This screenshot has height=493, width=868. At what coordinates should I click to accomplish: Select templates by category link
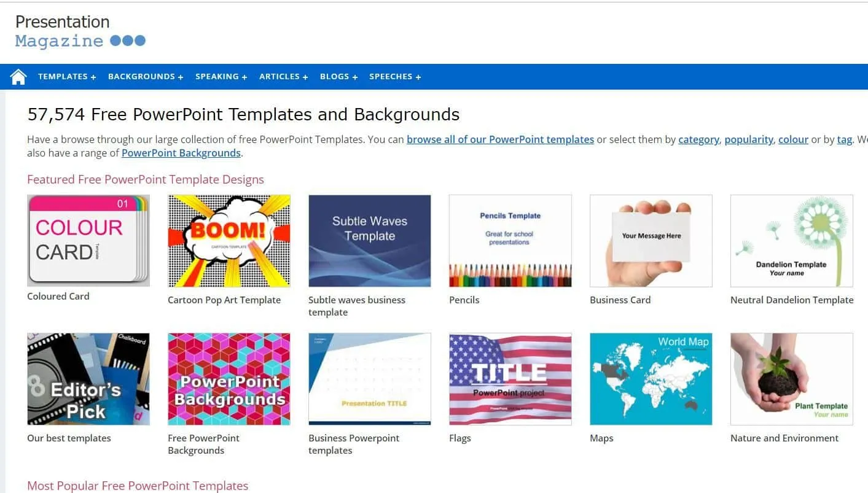tap(698, 139)
